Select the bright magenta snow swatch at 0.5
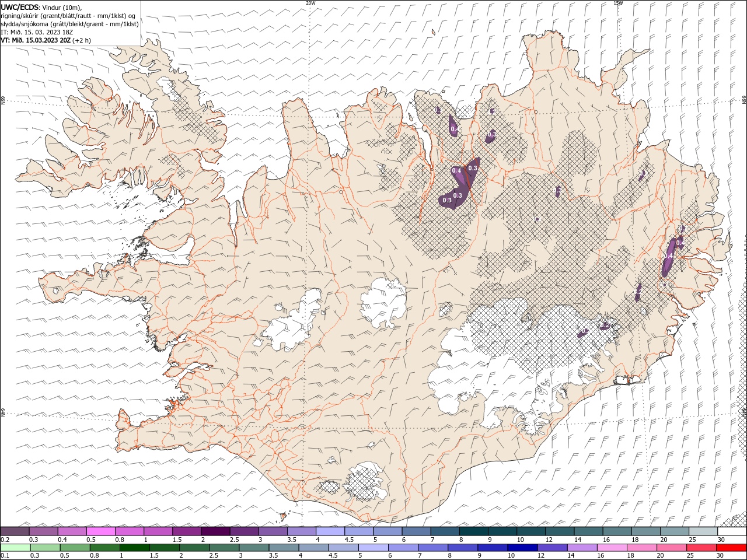 [100, 531]
